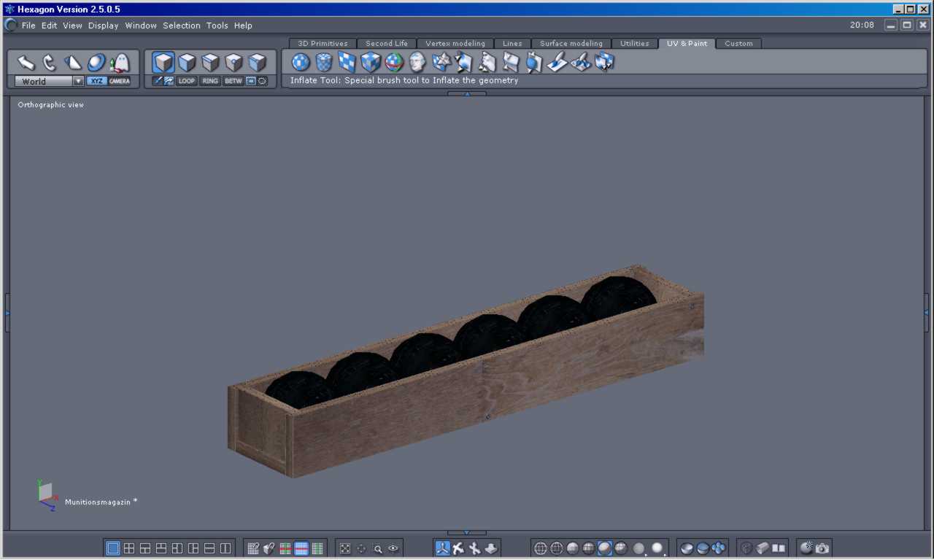Click the RING selection button
This screenshot has width=934, height=560.
click(210, 81)
